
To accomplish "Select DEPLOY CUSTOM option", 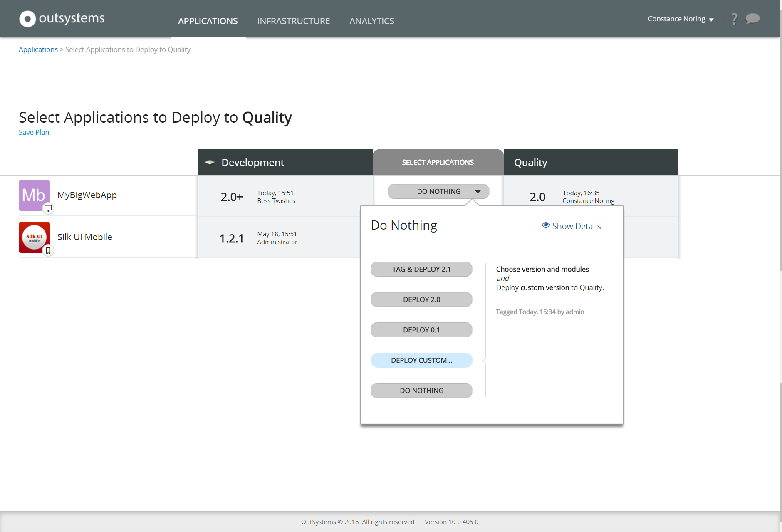I will [x=421, y=360].
